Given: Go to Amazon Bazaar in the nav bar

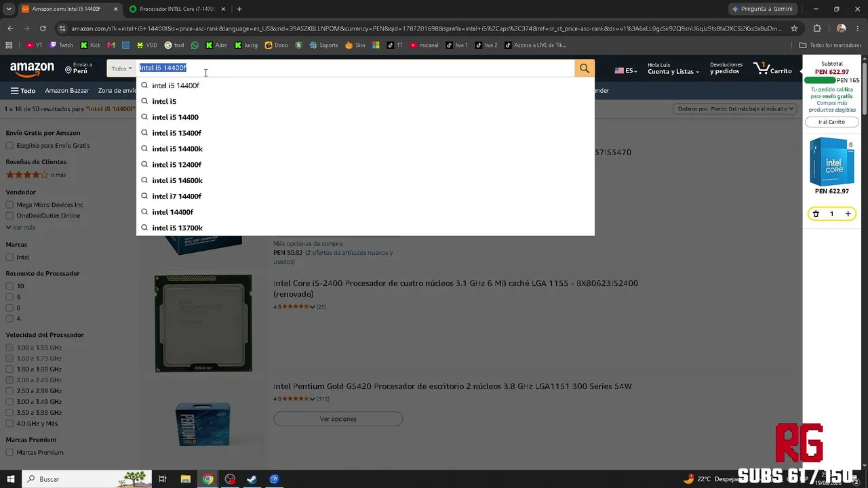Looking at the screenshot, I should [67, 91].
